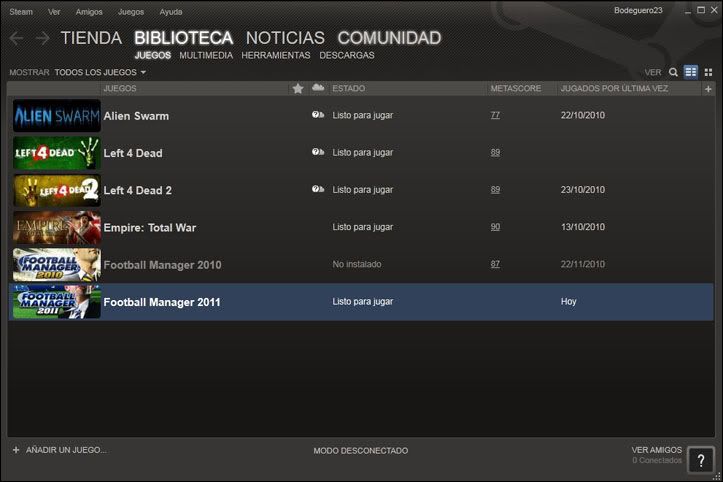Click the plus icon beside Añadir un juego
This screenshot has width=723, height=482.
coord(16,450)
